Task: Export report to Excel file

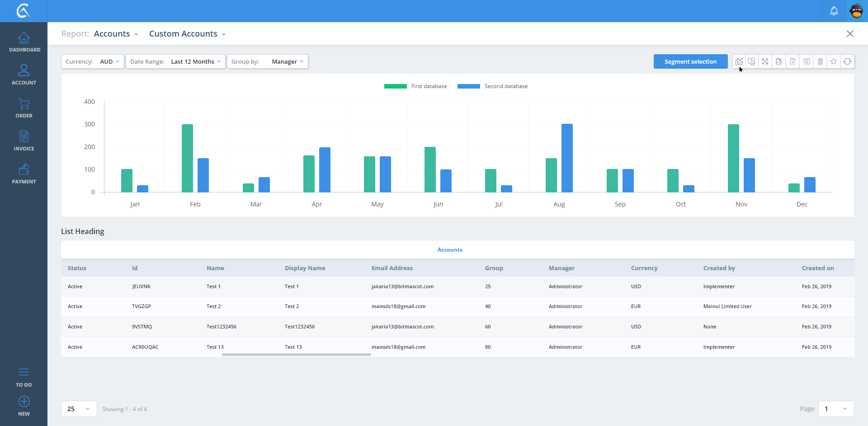Action: (793, 61)
